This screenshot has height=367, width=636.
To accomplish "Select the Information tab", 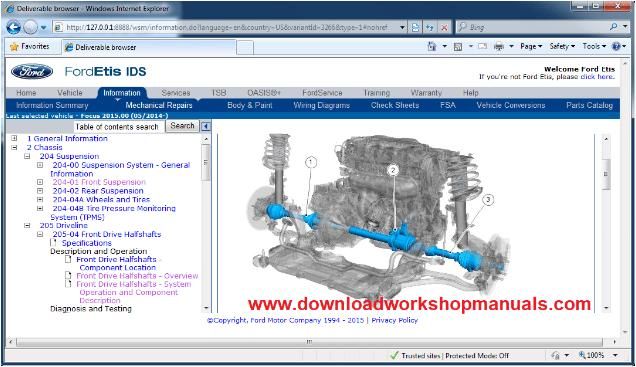I will [x=122, y=92].
